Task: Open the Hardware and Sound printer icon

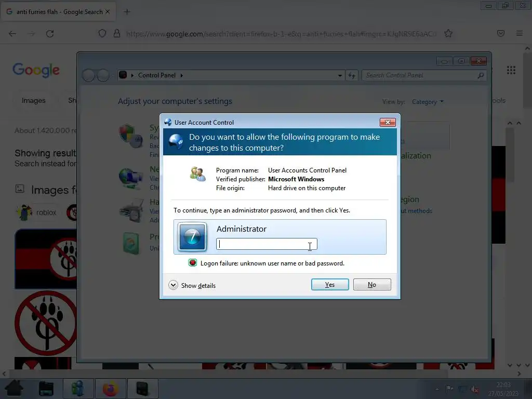Action: click(131, 211)
